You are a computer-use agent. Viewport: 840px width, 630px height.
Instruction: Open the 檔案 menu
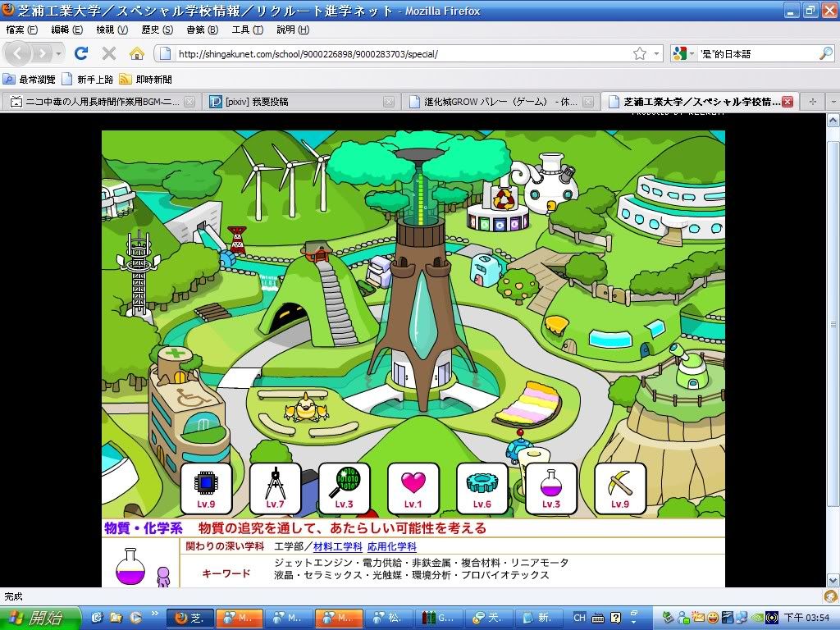tap(22, 30)
